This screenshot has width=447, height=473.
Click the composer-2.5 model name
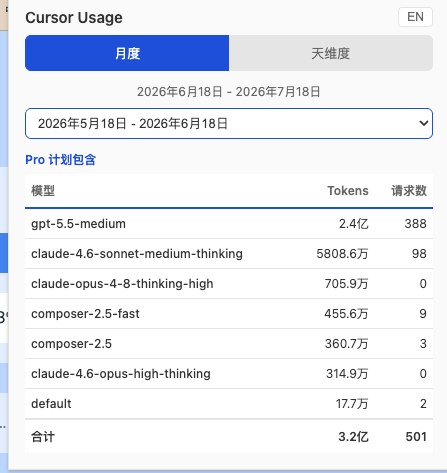click(71, 344)
